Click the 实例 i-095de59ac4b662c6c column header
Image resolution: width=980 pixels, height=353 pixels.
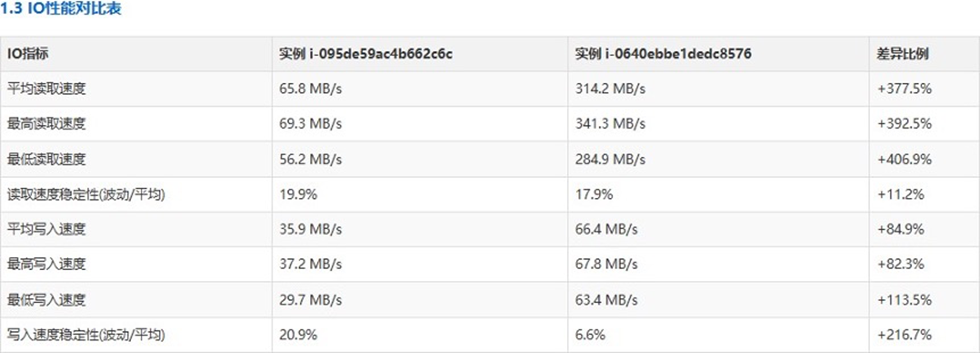(365, 54)
